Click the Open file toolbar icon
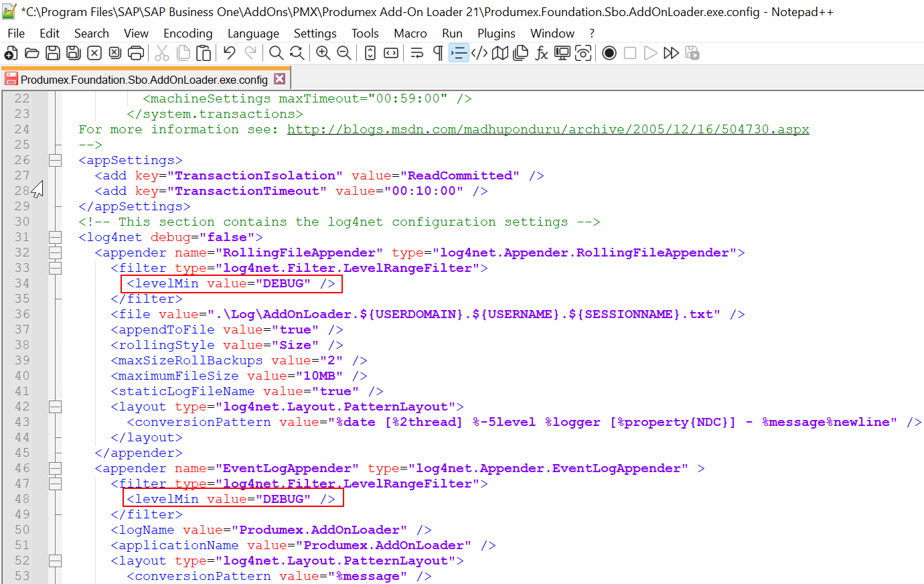Viewport: 924px width, 584px height. pyautogui.click(x=31, y=53)
